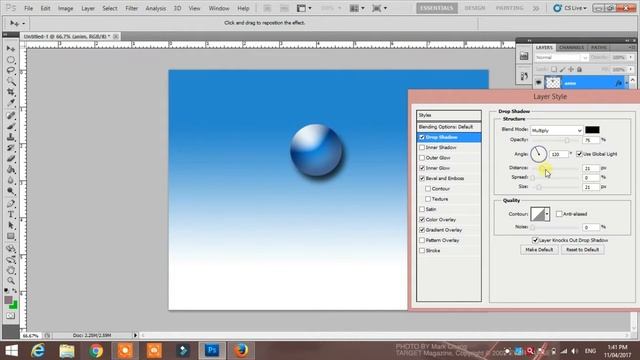Switch to the Channels tab
640x360 pixels.
[x=571, y=48]
